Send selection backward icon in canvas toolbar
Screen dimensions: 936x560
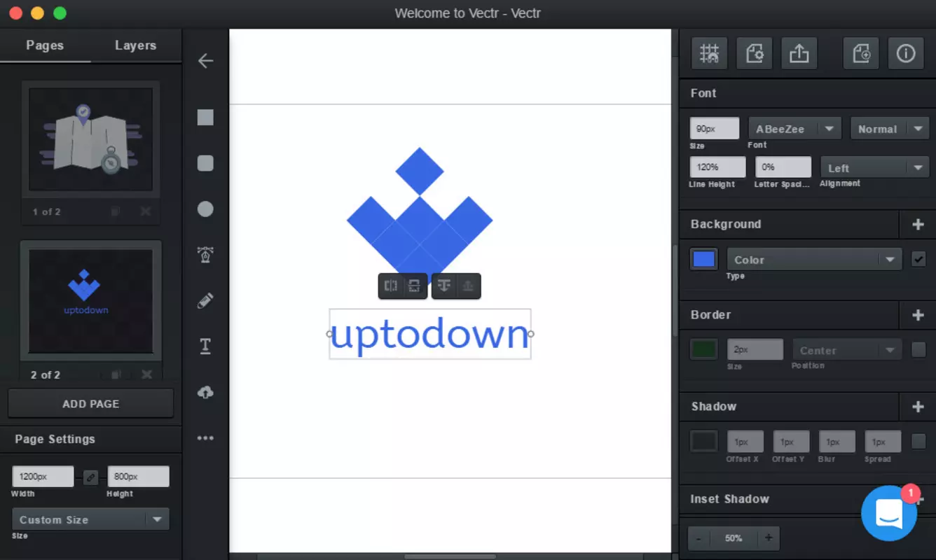[x=443, y=286]
